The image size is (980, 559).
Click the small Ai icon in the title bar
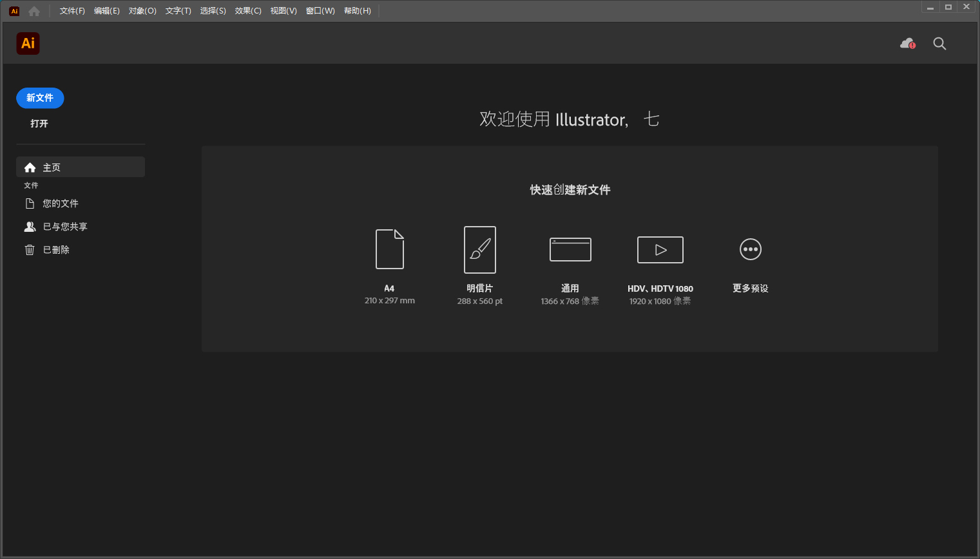[x=14, y=10]
